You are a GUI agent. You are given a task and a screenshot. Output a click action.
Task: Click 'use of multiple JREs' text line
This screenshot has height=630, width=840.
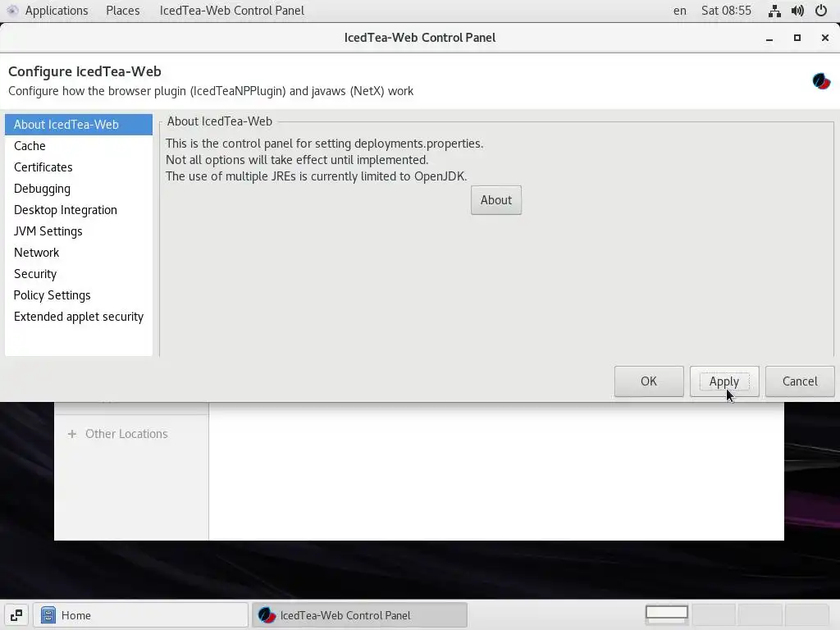pyautogui.click(x=316, y=176)
